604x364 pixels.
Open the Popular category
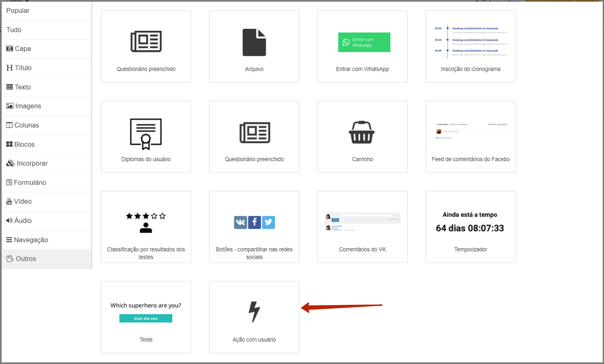[18, 11]
